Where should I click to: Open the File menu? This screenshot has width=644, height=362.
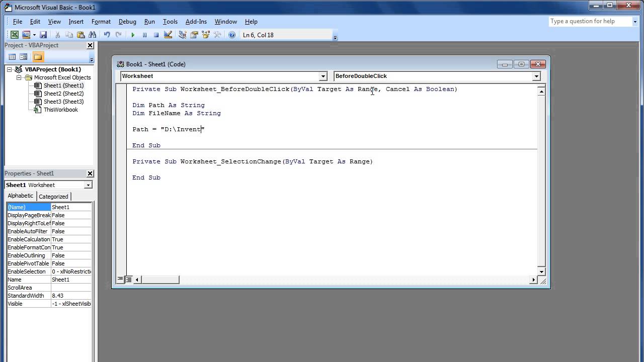(18, 22)
